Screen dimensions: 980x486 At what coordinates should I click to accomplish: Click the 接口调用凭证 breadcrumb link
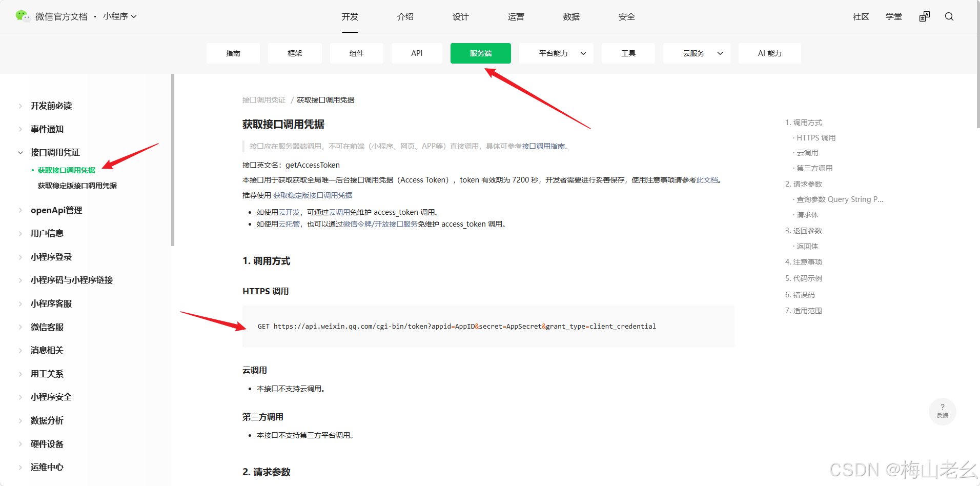[264, 100]
